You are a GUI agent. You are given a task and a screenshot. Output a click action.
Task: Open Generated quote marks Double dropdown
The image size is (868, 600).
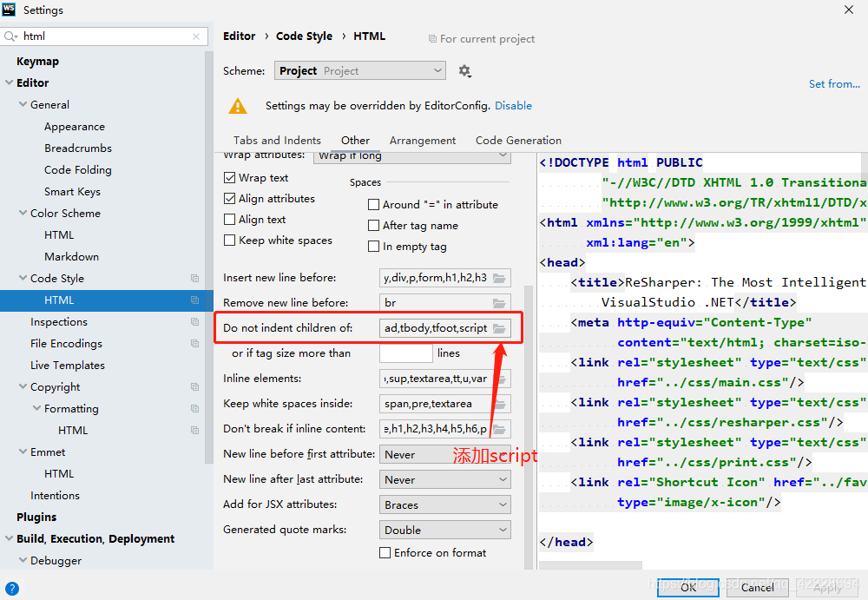coord(445,531)
